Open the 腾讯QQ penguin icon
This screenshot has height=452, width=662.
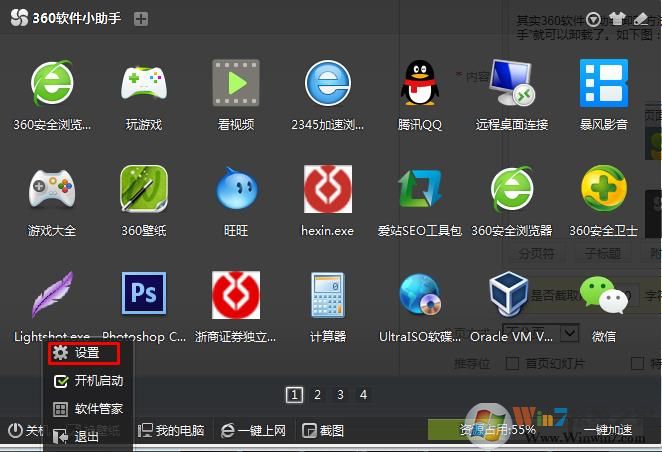[x=420, y=83]
